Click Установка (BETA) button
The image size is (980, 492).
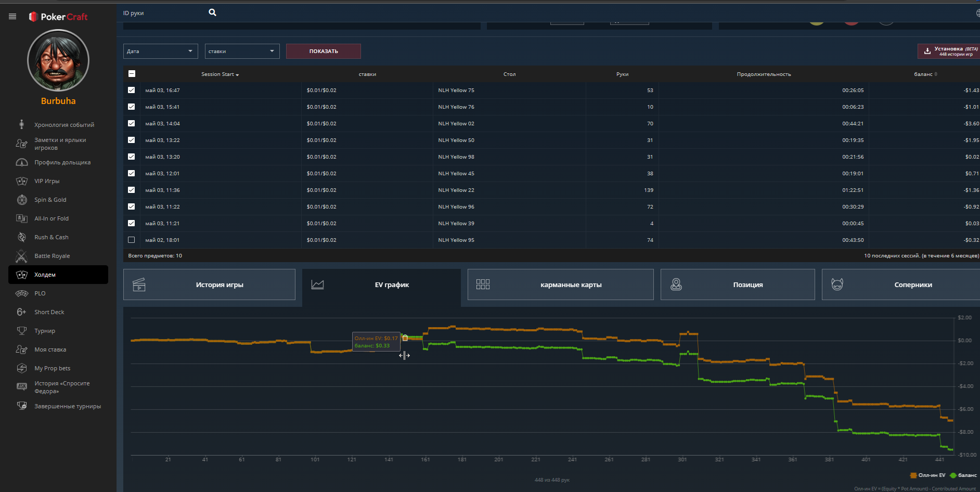coord(949,51)
